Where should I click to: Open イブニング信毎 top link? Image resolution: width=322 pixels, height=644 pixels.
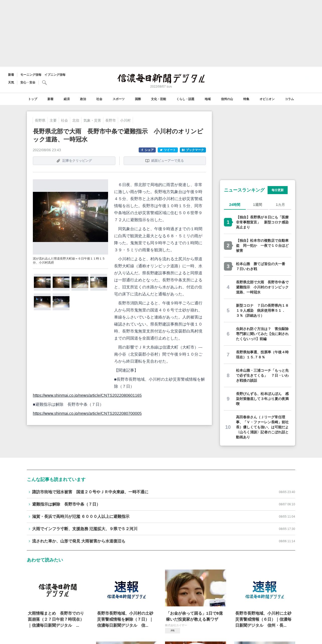(x=55, y=75)
